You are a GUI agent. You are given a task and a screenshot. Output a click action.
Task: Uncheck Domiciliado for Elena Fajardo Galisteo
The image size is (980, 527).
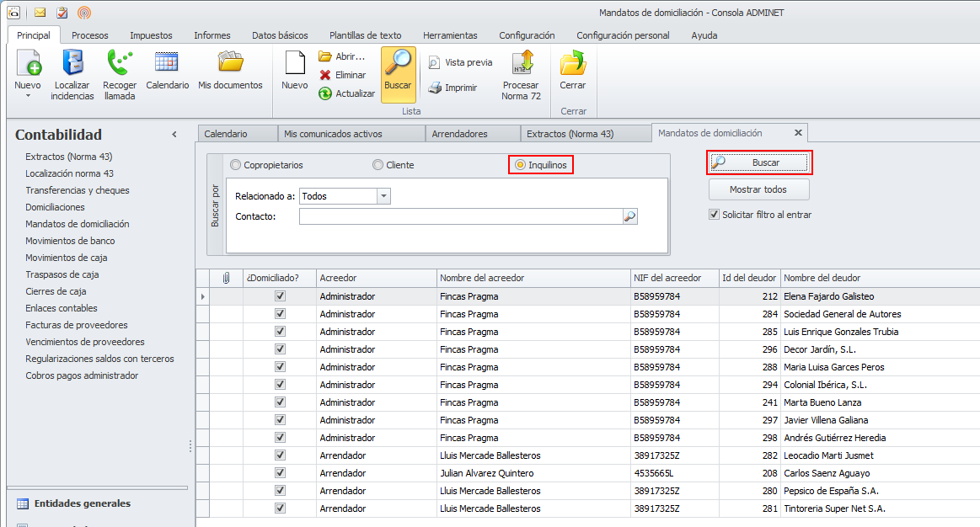click(281, 296)
